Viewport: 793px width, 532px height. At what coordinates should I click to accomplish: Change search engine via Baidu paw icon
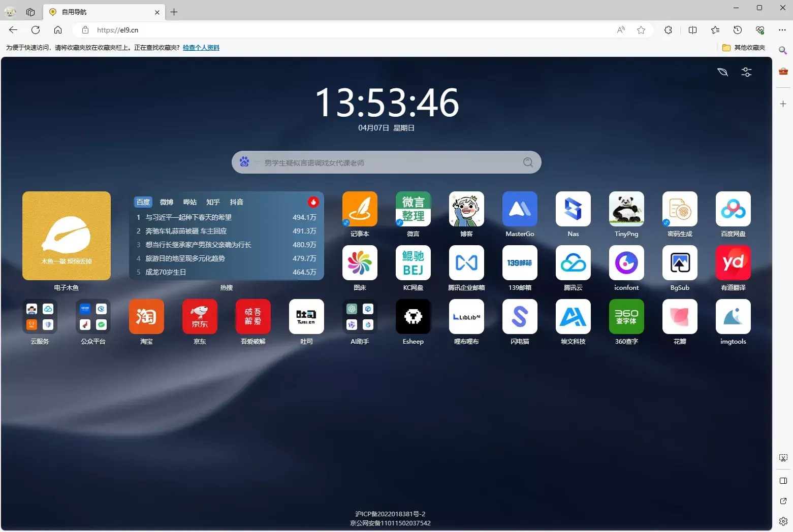point(244,162)
